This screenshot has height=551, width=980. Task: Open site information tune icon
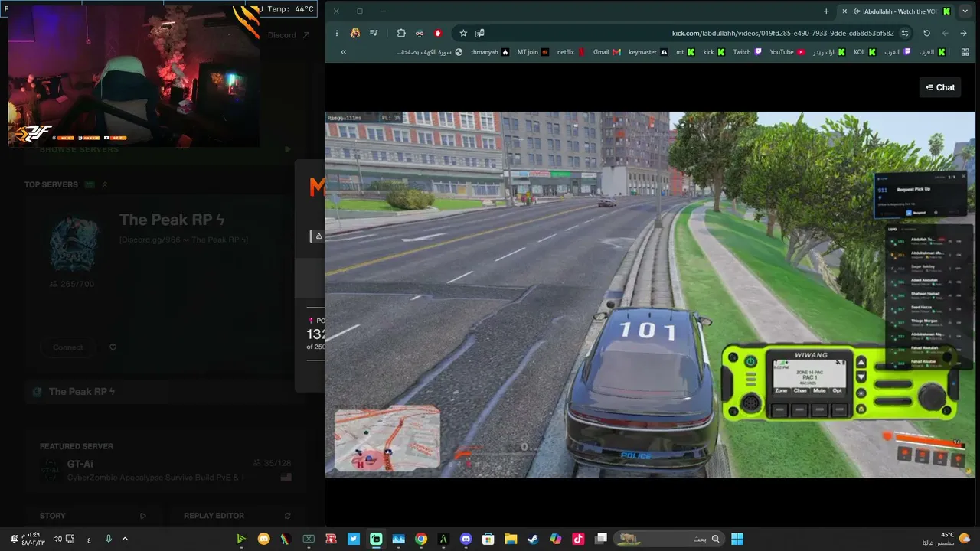(905, 33)
